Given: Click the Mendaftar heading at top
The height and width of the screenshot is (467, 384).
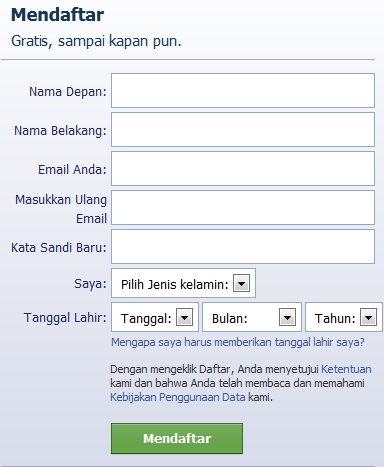Looking at the screenshot, I should [x=58, y=15].
